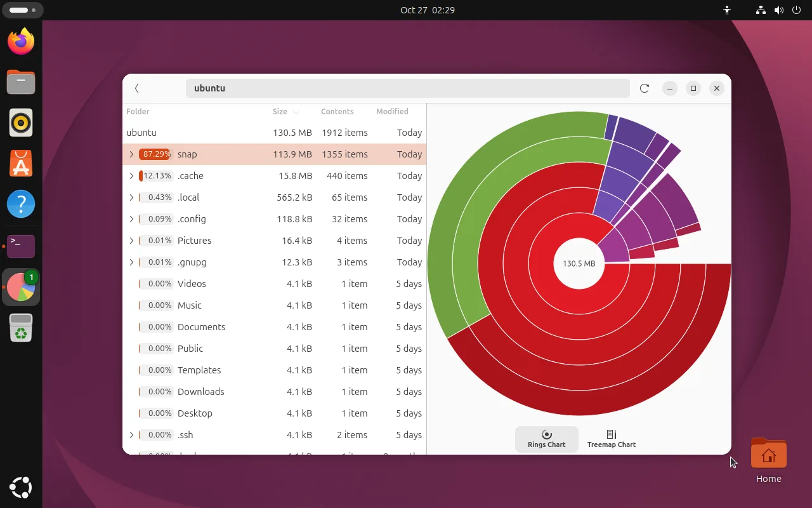The image size is (812, 508).
Task: Expand the .cache folder row
Action: [x=131, y=176]
